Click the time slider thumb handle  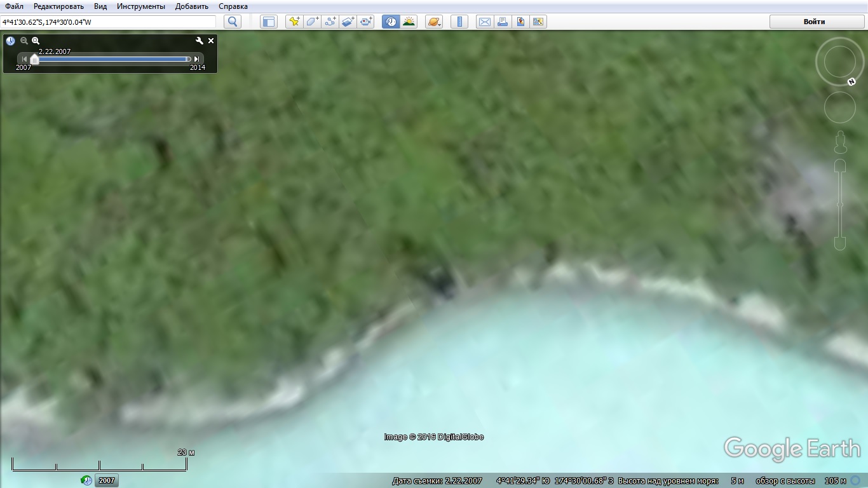click(x=34, y=59)
